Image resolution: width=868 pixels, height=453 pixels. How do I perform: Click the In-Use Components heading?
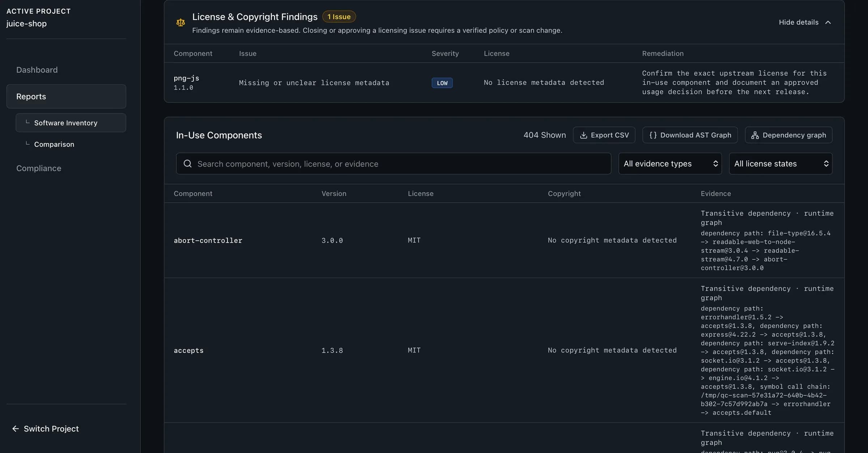219,135
